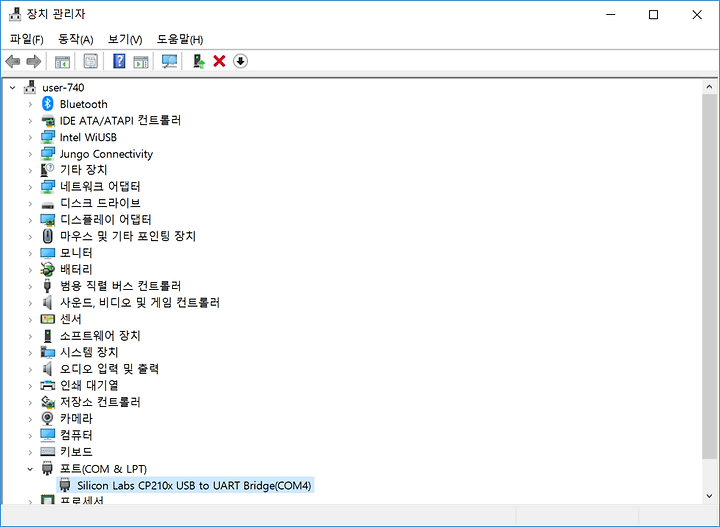Expand the 컴퓨터 category
This screenshot has width=720, height=527.
pos(30,435)
